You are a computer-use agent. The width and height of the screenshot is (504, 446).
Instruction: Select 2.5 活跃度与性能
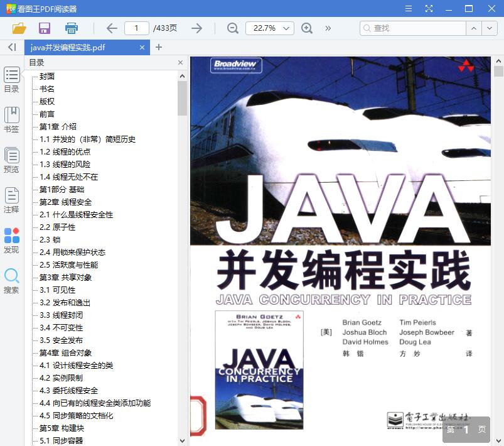[x=69, y=265]
